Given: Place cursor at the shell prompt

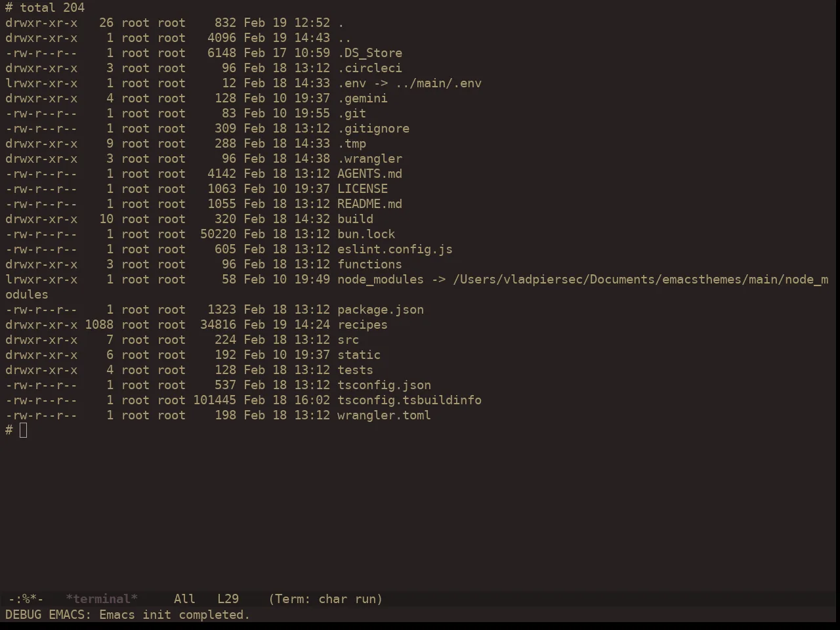Looking at the screenshot, I should tap(24, 430).
